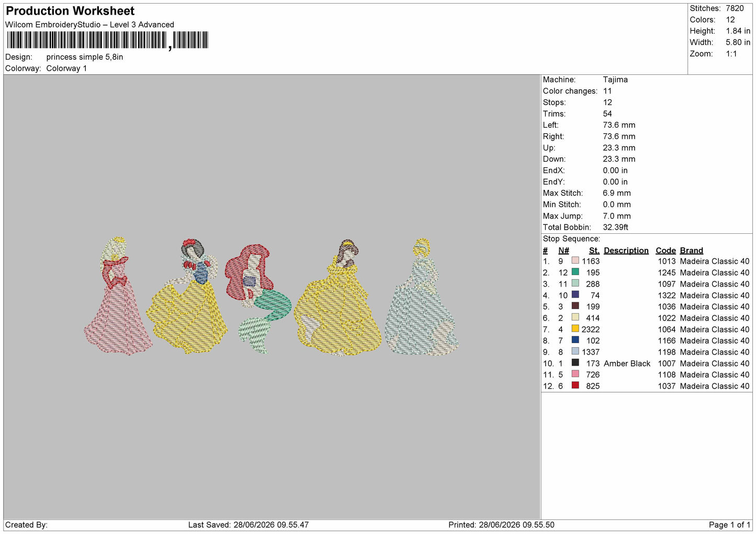Image resolution: width=756 pixels, height=534 pixels.
Task: Select thread code 1037 in last row
Action: 667,386
